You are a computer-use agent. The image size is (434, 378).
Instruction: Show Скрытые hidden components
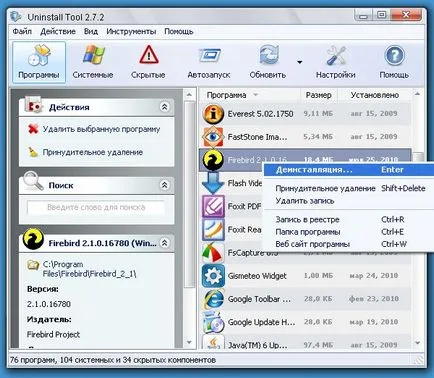(148, 62)
